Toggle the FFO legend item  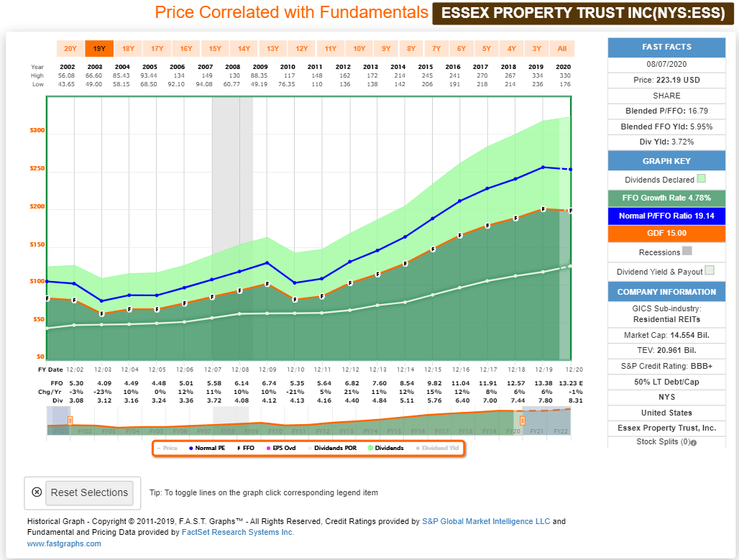(246, 449)
